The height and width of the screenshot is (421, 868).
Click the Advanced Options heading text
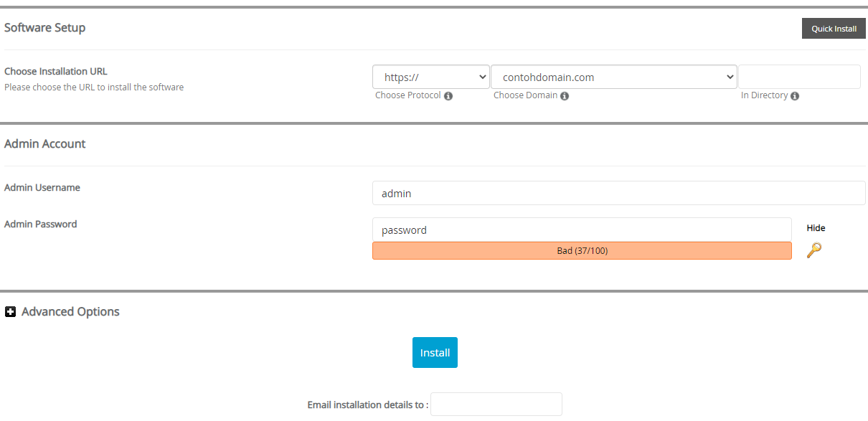(70, 312)
